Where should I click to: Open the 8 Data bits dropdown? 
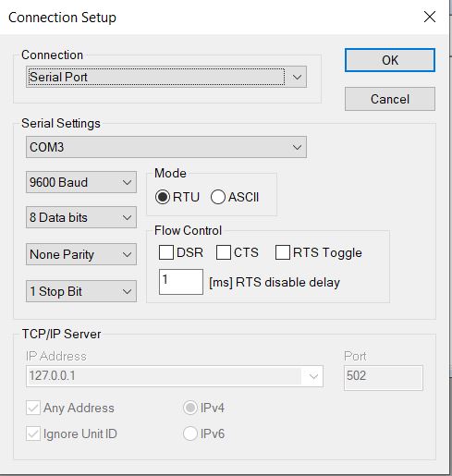(81, 217)
